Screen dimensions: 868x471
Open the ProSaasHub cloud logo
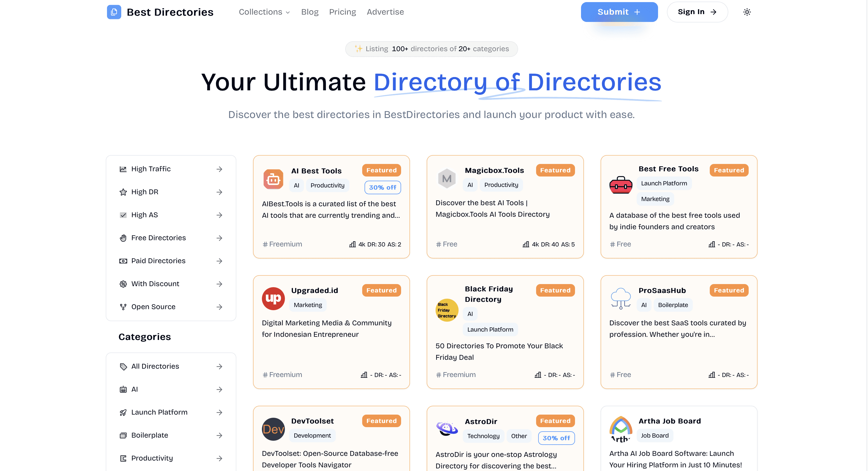(621, 298)
